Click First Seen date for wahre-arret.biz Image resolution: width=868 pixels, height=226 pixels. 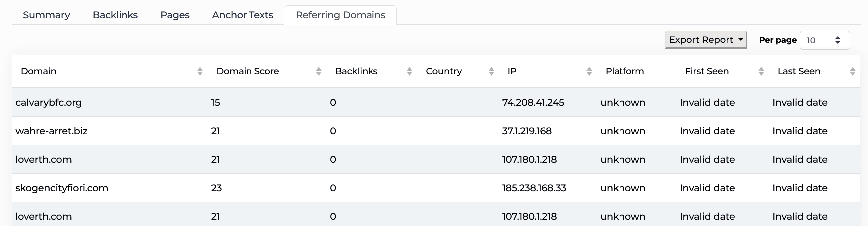point(707,131)
